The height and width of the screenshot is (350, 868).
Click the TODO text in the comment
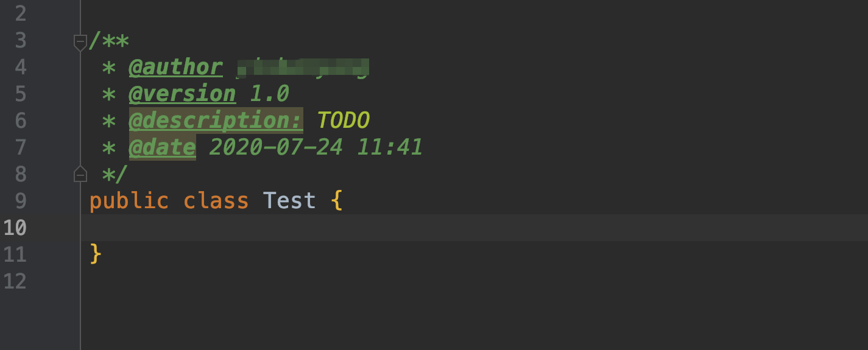(343, 121)
